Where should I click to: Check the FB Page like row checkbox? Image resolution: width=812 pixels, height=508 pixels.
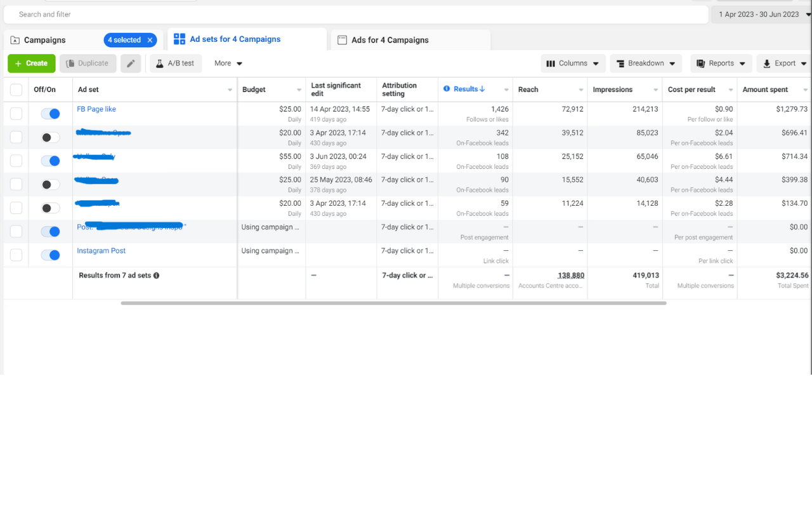pyautogui.click(x=16, y=114)
